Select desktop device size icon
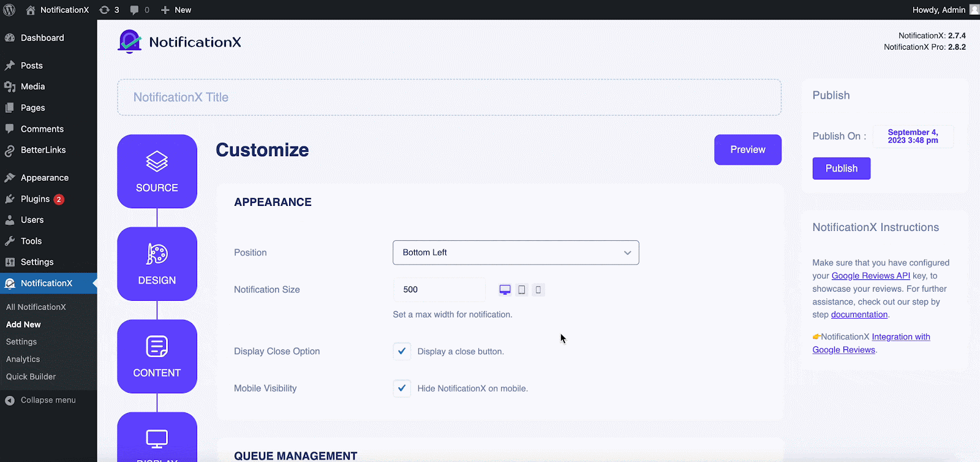 [x=505, y=290]
